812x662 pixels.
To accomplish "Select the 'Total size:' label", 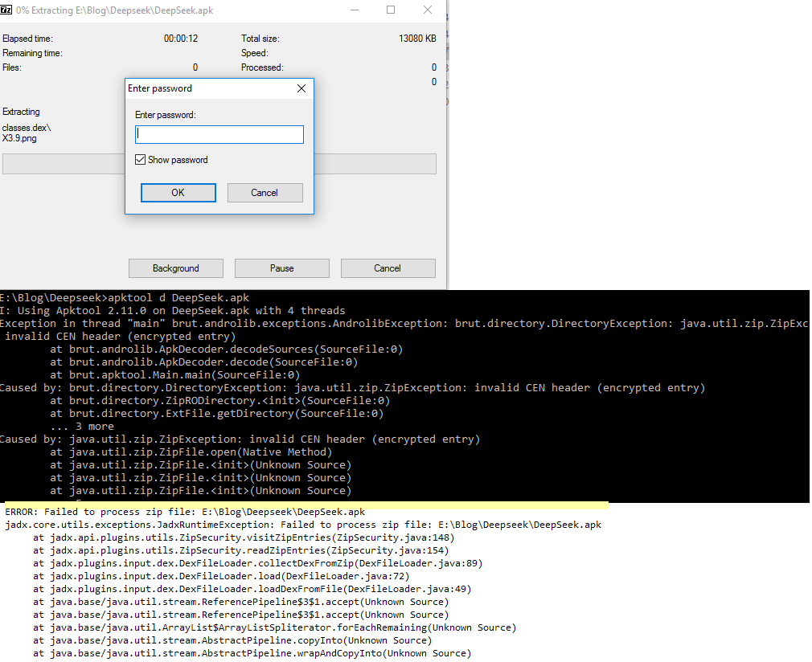I will pos(260,39).
